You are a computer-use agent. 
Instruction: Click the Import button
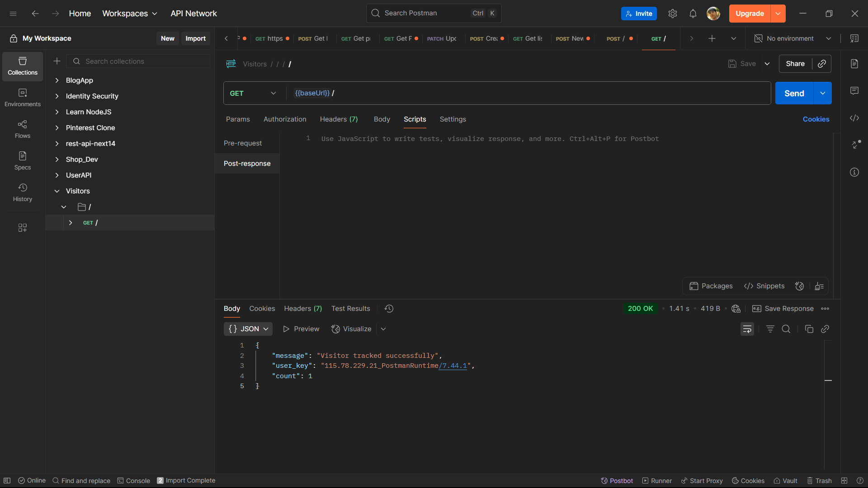pyautogui.click(x=195, y=38)
